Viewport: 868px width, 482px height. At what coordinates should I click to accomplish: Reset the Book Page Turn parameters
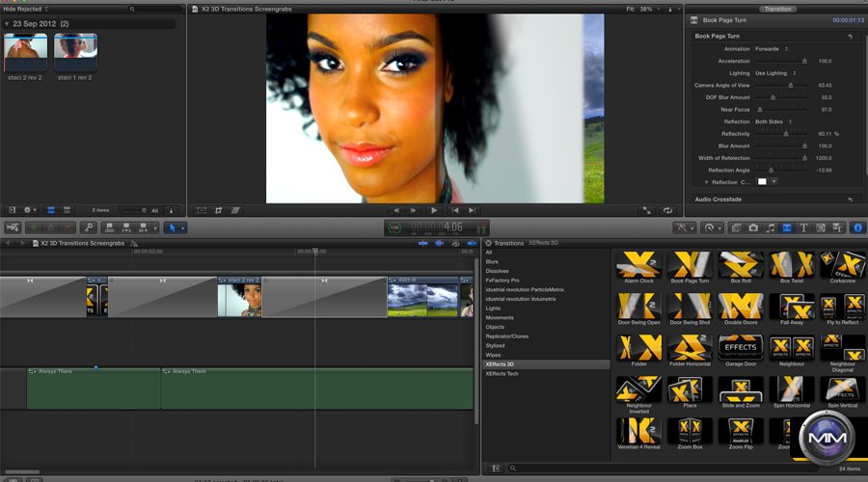(x=850, y=37)
